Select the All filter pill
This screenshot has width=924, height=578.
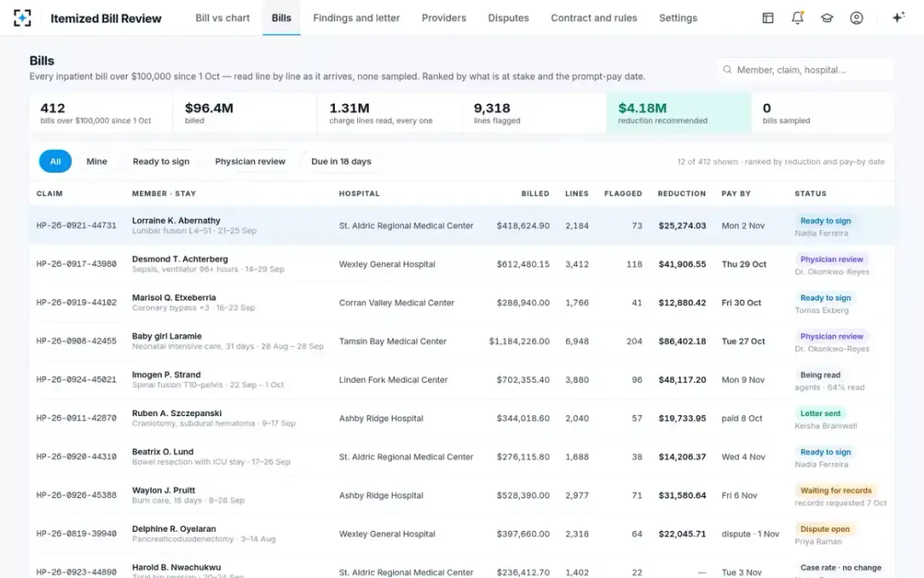coord(55,161)
